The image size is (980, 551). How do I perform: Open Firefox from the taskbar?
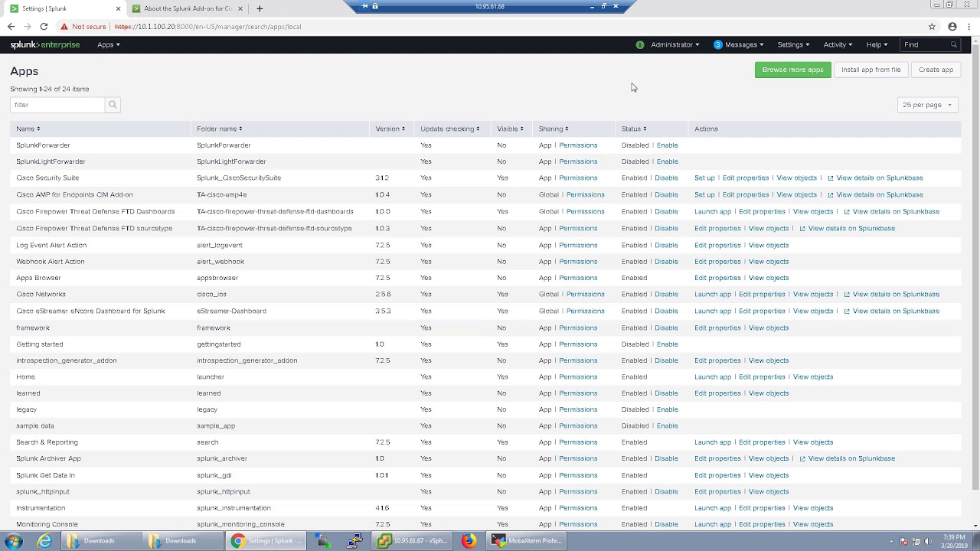click(469, 541)
